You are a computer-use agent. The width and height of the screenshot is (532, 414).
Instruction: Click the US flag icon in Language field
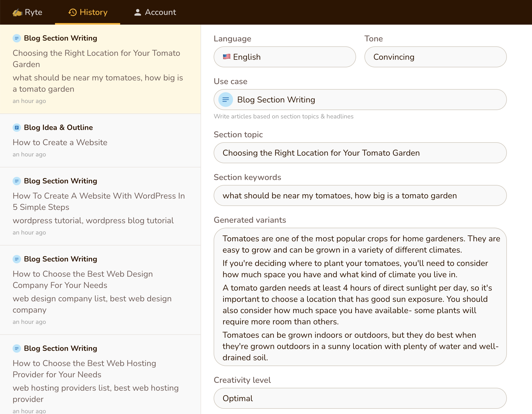pyautogui.click(x=226, y=57)
